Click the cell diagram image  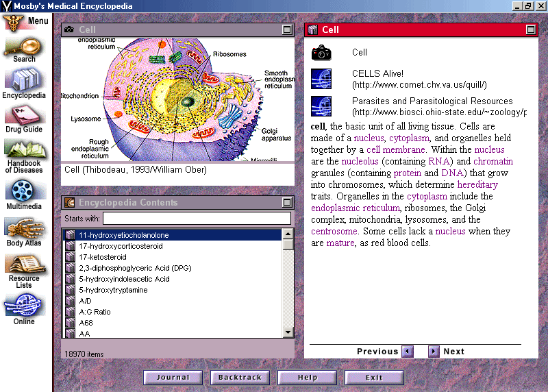tap(178, 99)
